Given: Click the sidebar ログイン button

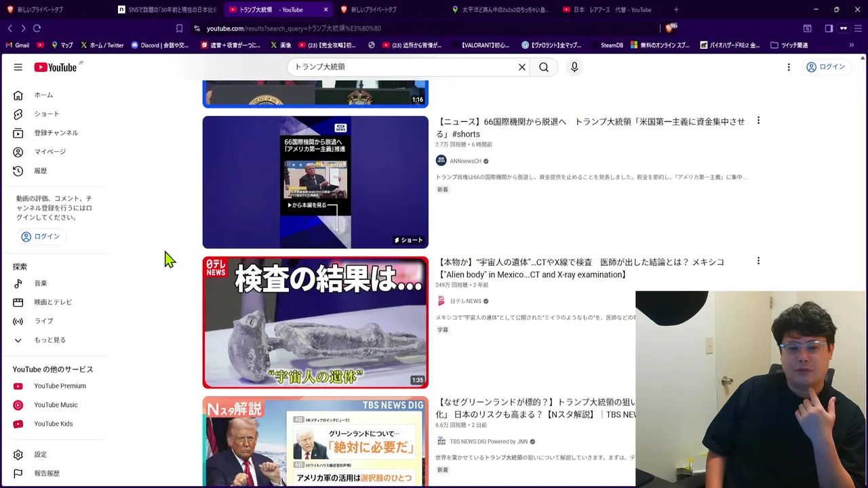Looking at the screenshot, I should 41,237.
